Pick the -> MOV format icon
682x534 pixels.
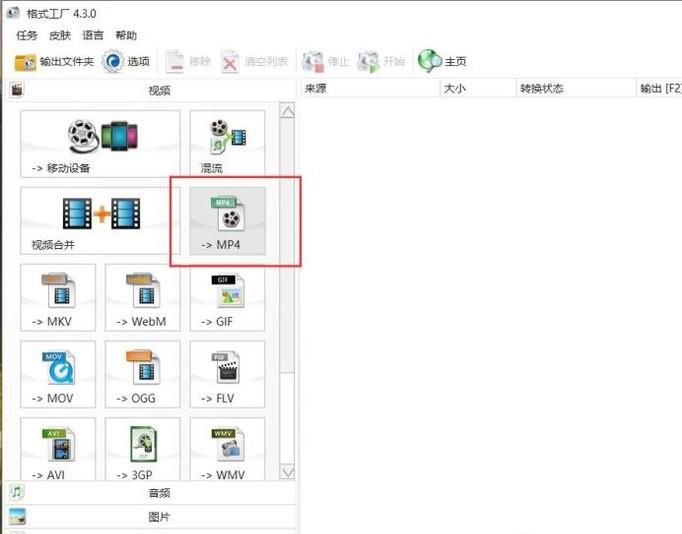[x=58, y=373]
